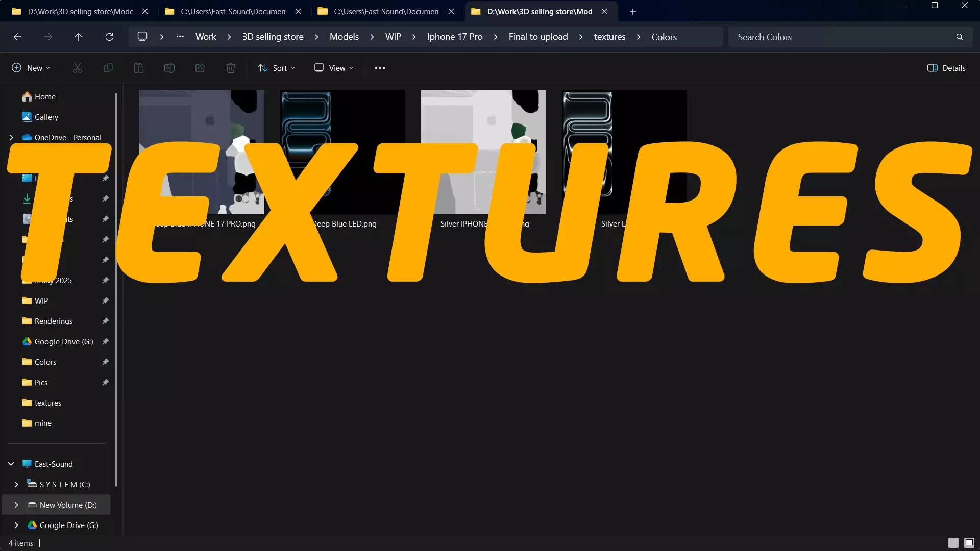Viewport: 980px width, 551px height.
Task: Open a new tab with the plus button
Action: pyautogui.click(x=633, y=11)
